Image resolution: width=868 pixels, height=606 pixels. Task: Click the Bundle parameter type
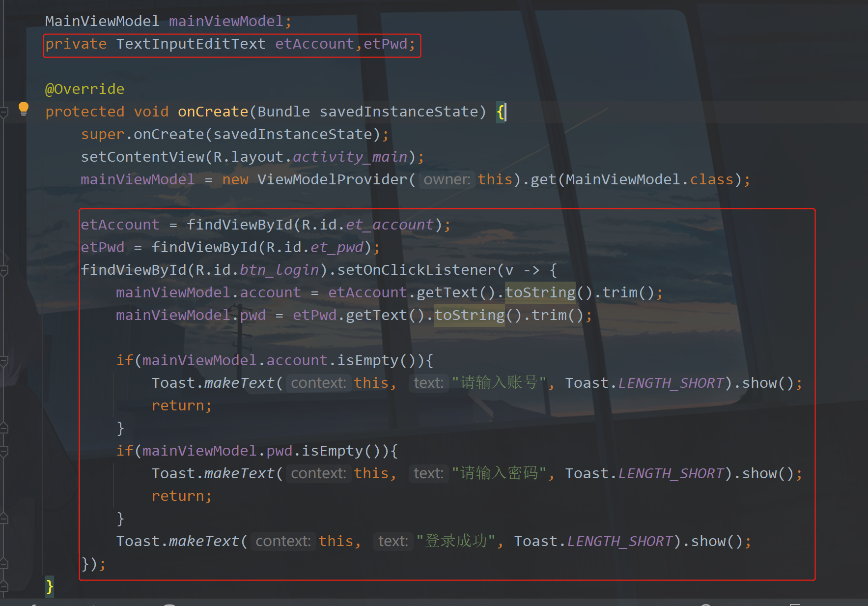[283, 112]
